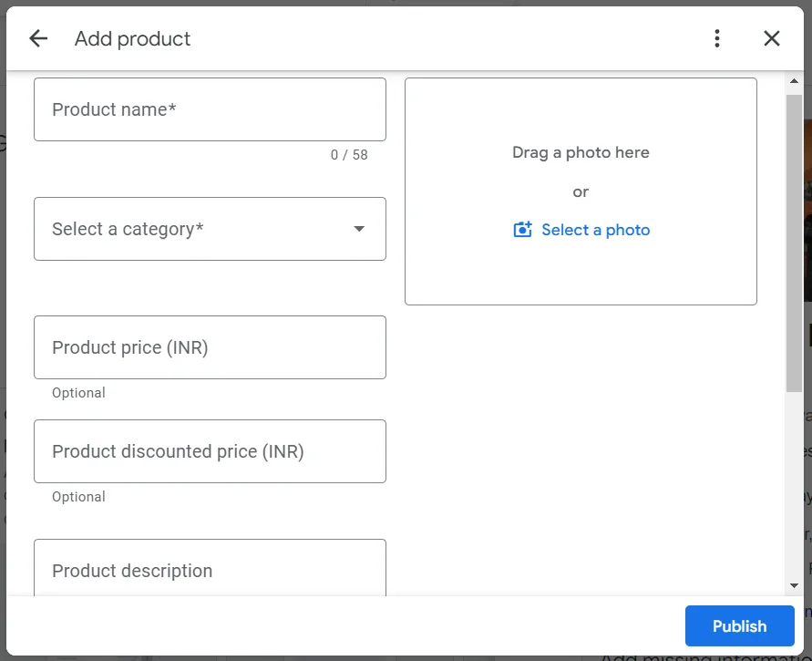Click the Product discounted price field

[x=210, y=451]
